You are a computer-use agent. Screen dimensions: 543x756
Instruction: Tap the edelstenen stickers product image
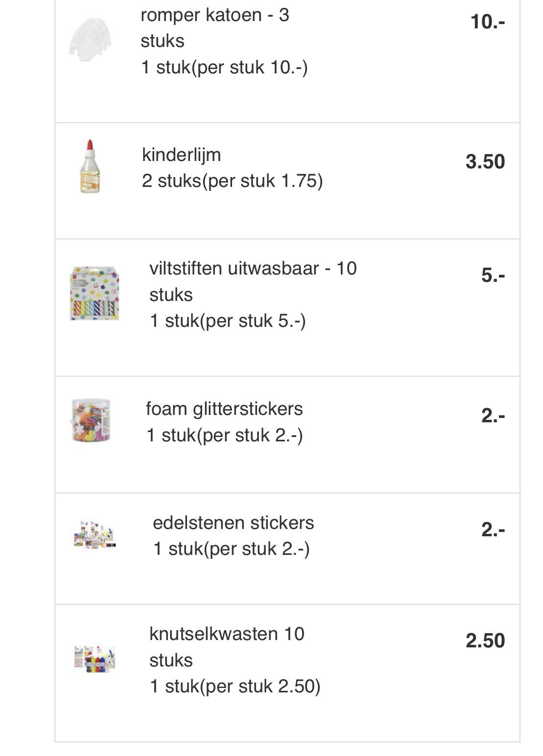[95, 534]
